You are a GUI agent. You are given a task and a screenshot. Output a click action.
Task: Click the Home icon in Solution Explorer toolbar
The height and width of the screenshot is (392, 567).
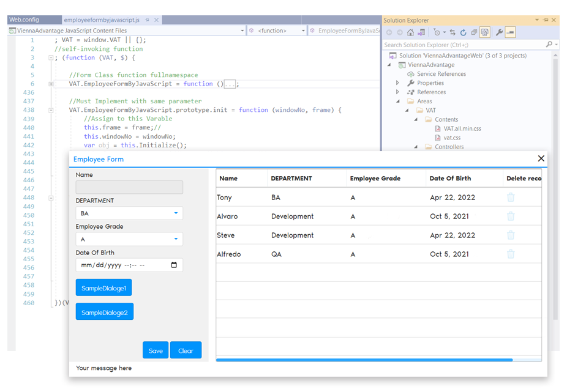coord(410,32)
